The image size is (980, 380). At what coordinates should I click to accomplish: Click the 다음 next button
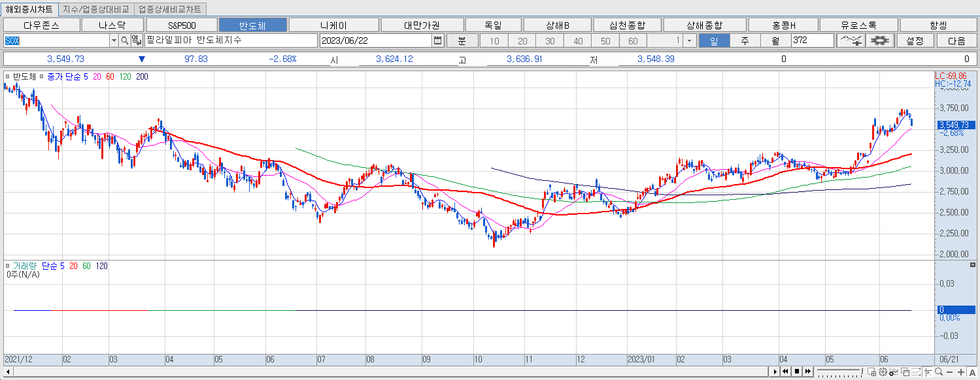pos(956,40)
